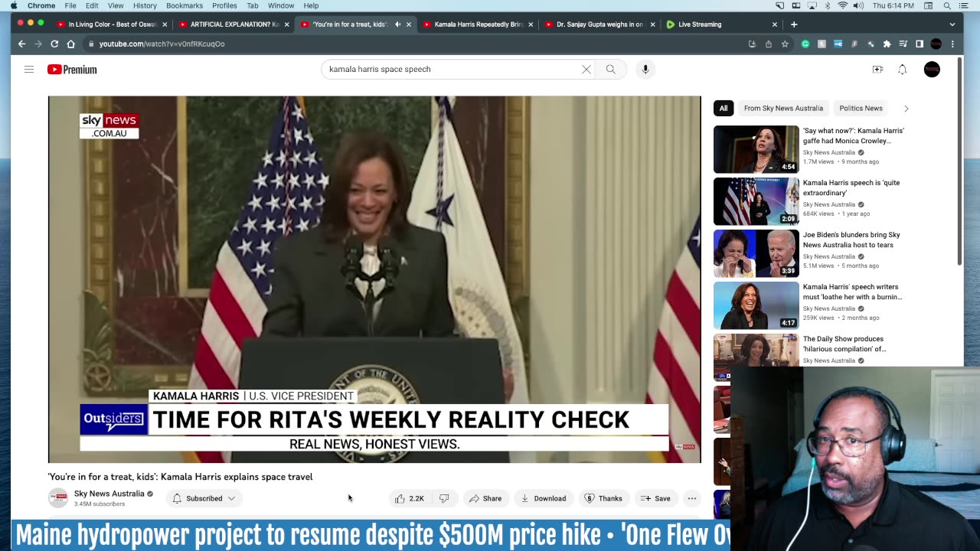Open the Profiles menu
Viewport: 980px width, 551px height.
[224, 5]
